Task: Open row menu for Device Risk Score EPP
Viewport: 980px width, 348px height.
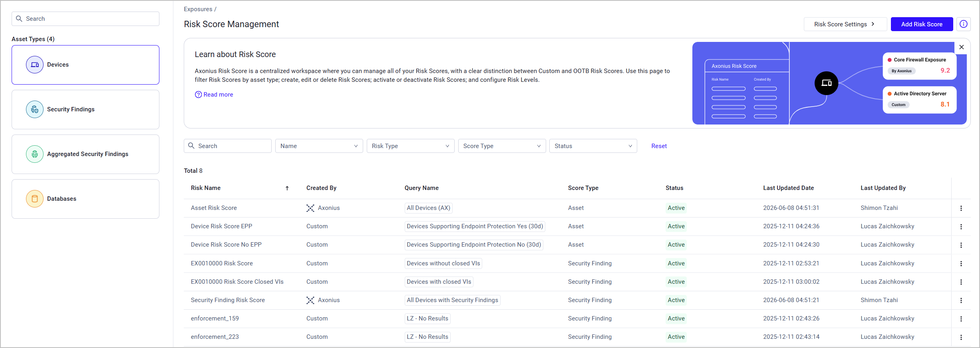Action: (x=961, y=227)
